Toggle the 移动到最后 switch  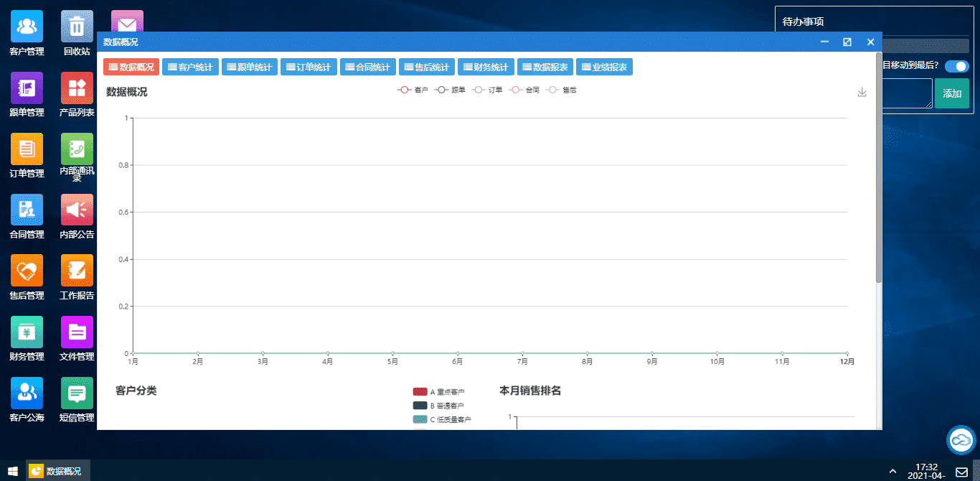[x=956, y=66]
